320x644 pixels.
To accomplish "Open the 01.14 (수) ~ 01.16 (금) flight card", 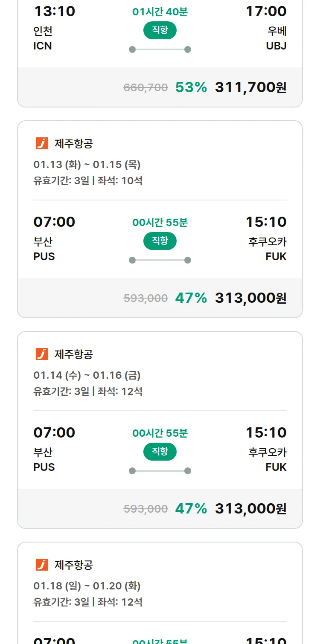I will coord(87,375).
